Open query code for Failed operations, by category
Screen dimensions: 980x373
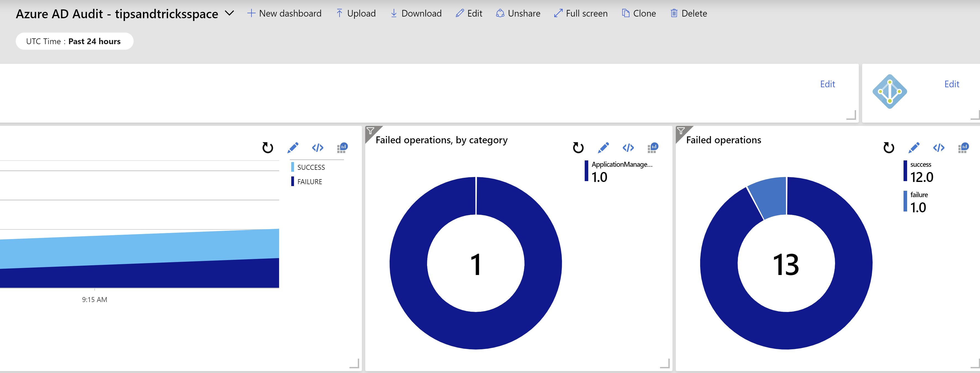tap(628, 148)
